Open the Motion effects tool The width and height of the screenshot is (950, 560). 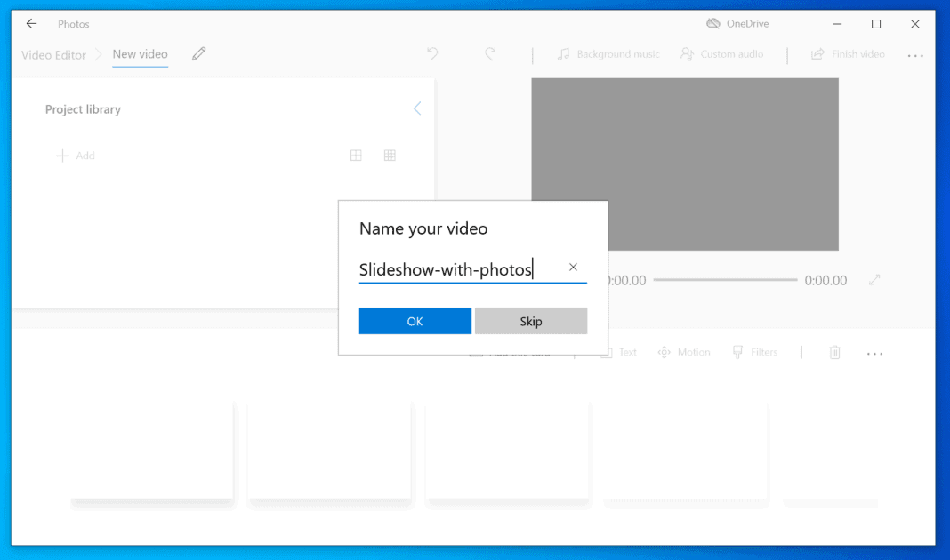tap(684, 352)
